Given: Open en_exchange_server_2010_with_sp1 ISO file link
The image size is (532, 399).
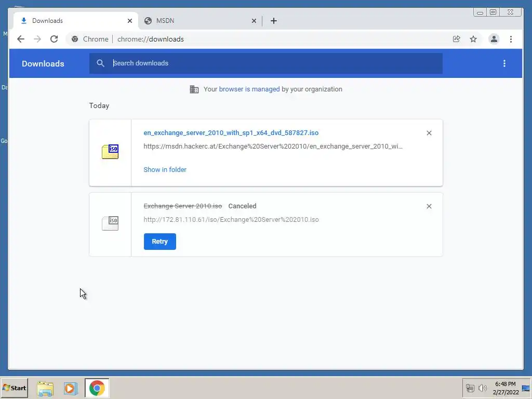Looking at the screenshot, I should [231, 132].
